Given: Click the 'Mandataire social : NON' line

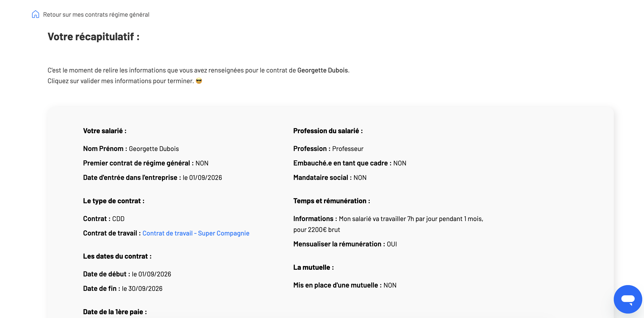Looking at the screenshot, I should (330, 178).
